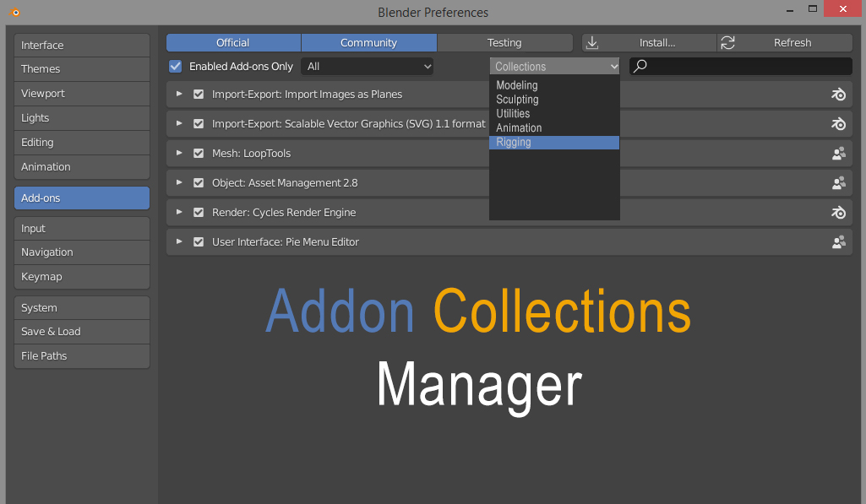Toggle the Enabled Add-ons Only checkbox
This screenshot has width=866, height=504.
pyautogui.click(x=175, y=66)
